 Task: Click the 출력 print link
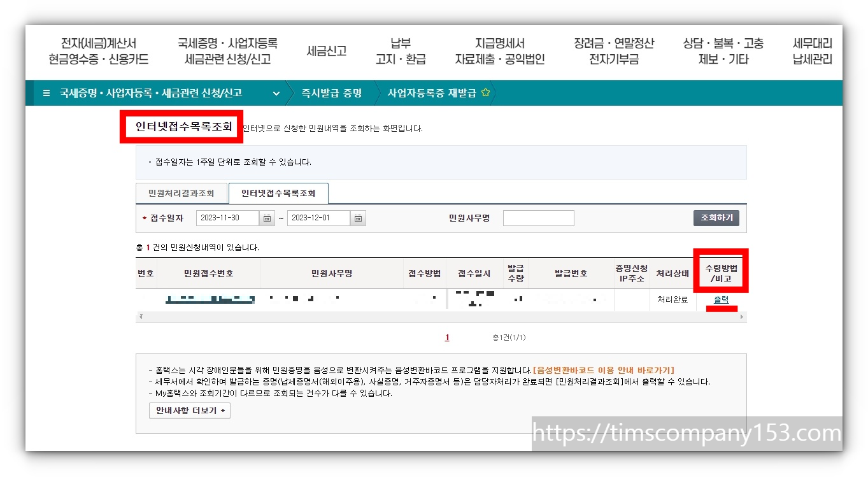click(x=720, y=299)
